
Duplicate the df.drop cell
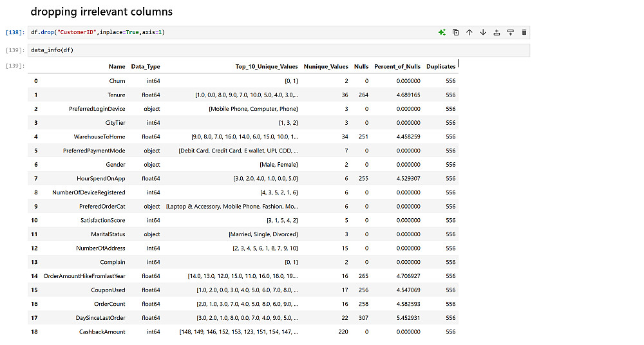[455, 32]
